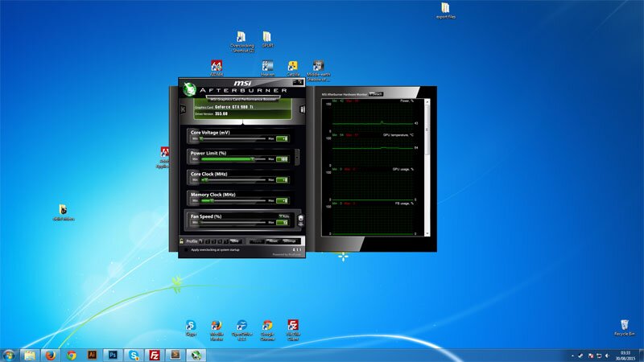Click the Core Voltage value box
This screenshot has width=644, height=362.
pos(283,138)
